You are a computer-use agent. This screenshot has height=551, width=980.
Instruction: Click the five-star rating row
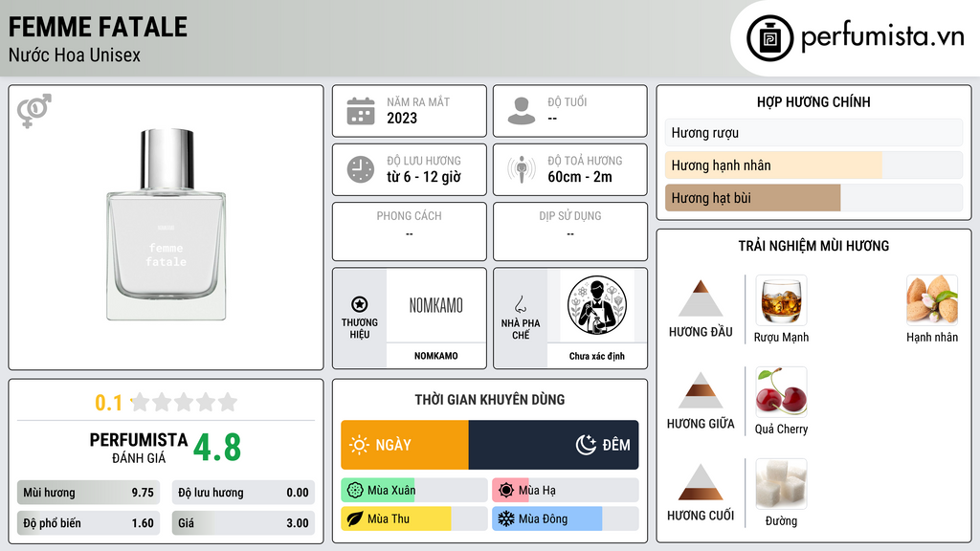[x=184, y=402]
